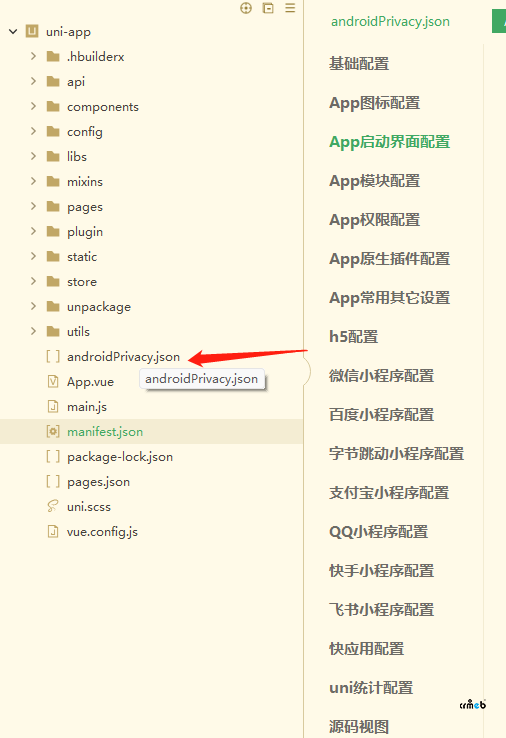Open the project panel hamburger menu icon
Viewport: 506px width, 738px height.
click(x=290, y=8)
